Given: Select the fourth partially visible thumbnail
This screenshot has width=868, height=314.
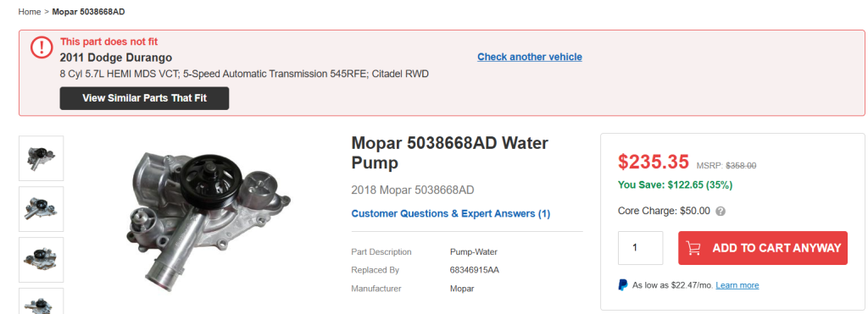Looking at the screenshot, I should (x=41, y=301).
